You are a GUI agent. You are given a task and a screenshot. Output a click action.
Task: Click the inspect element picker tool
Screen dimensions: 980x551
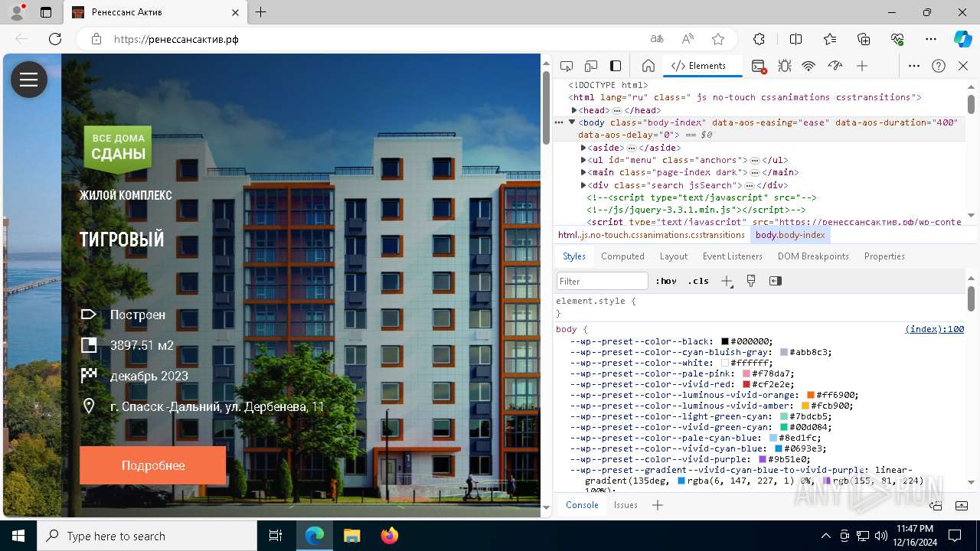567,66
